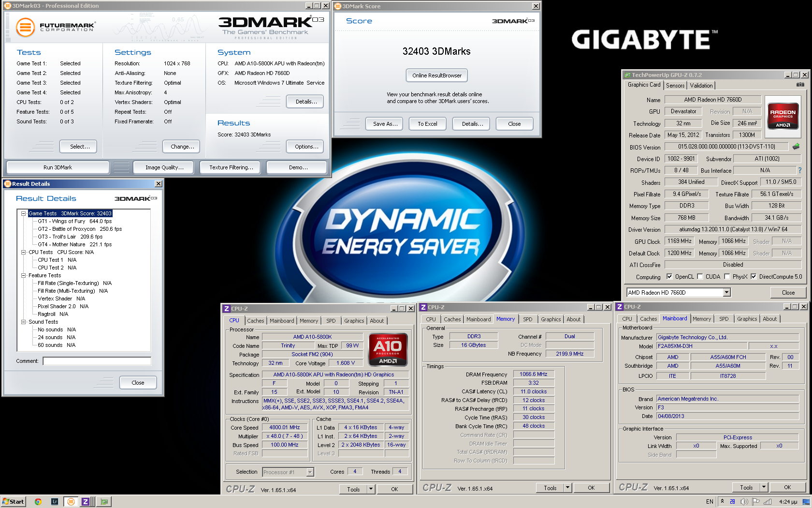Show hidden tray icons arrow
This screenshot has width=812, height=508.
722,502
